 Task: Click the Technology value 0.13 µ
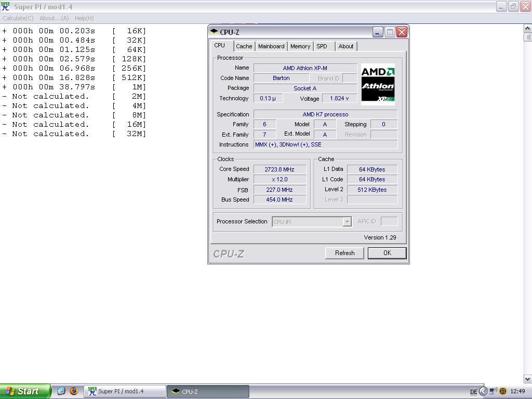tap(268, 98)
